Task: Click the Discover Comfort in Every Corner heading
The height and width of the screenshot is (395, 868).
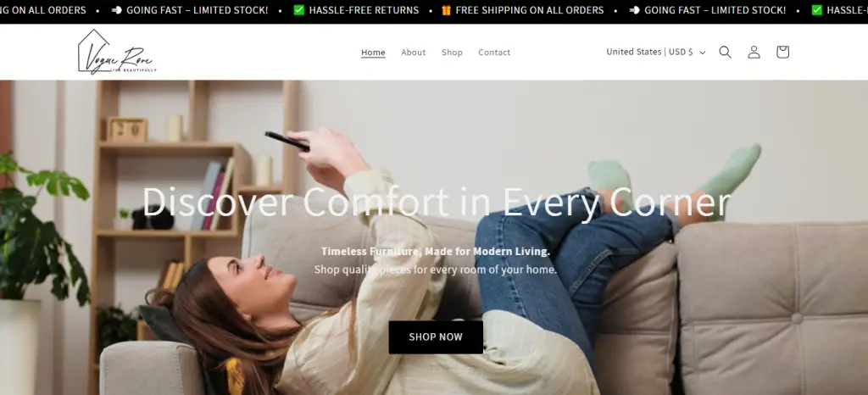Action: pos(437,202)
